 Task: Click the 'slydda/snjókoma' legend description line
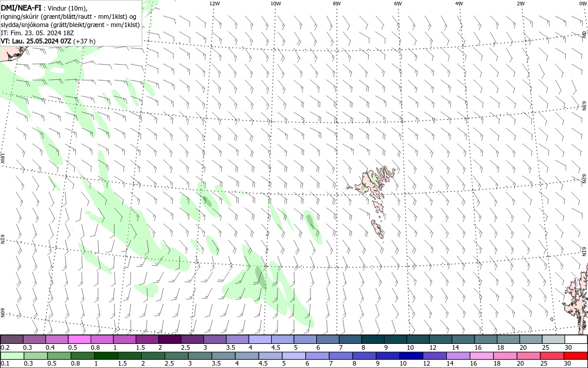click(70, 25)
